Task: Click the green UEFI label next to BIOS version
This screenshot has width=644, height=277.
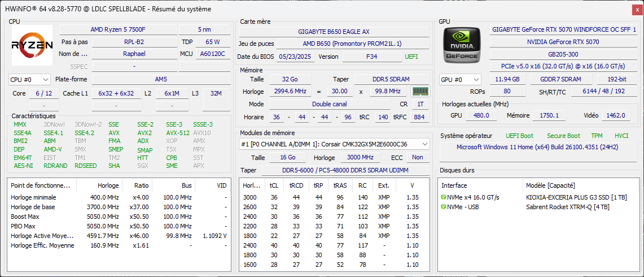Action: (x=411, y=57)
